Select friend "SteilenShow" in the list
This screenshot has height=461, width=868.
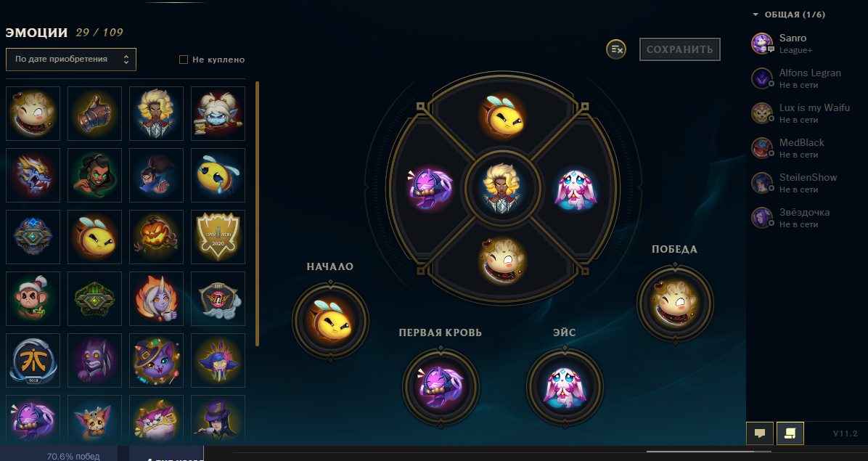(x=806, y=183)
